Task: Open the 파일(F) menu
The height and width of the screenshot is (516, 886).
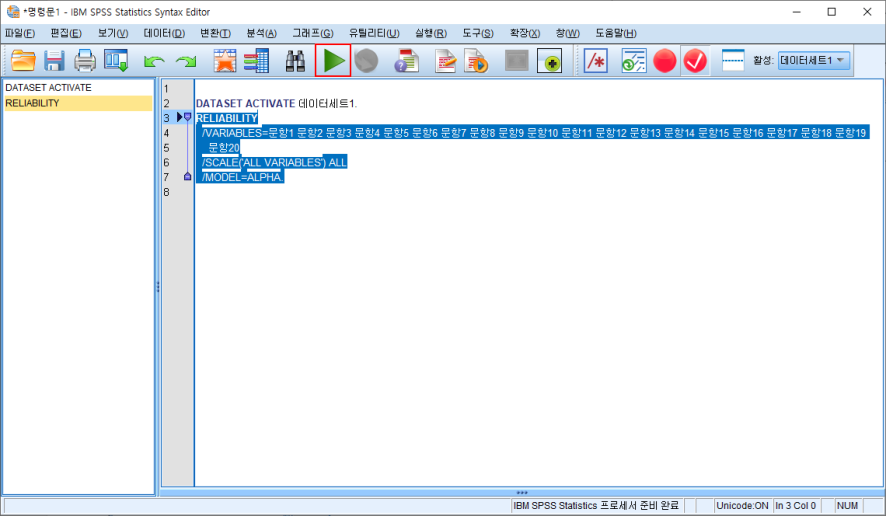Action: pyautogui.click(x=20, y=33)
